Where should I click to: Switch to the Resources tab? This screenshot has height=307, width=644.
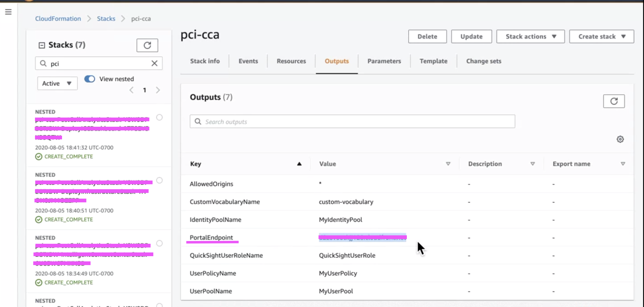tap(291, 61)
